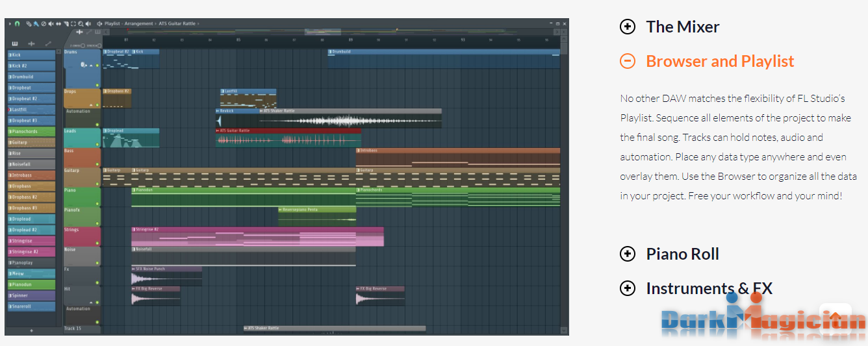
Task: Toggle mute light on Hit track
Action: tap(97, 303)
